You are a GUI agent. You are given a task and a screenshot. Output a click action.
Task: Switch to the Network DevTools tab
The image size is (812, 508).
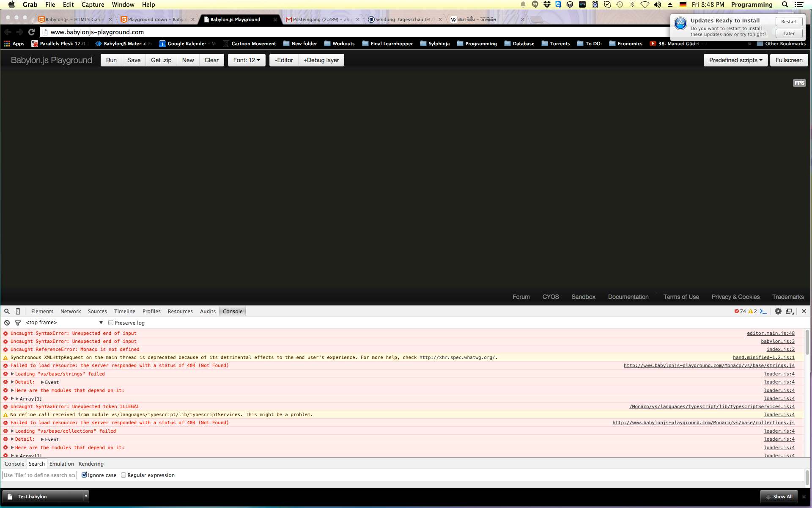pos(71,311)
